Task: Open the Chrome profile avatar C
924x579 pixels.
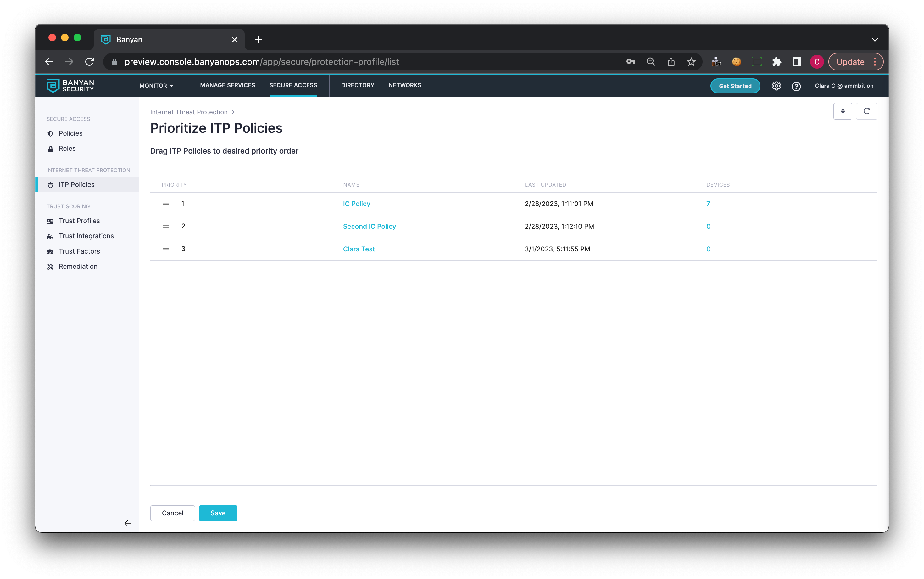Action: tap(816, 62)
